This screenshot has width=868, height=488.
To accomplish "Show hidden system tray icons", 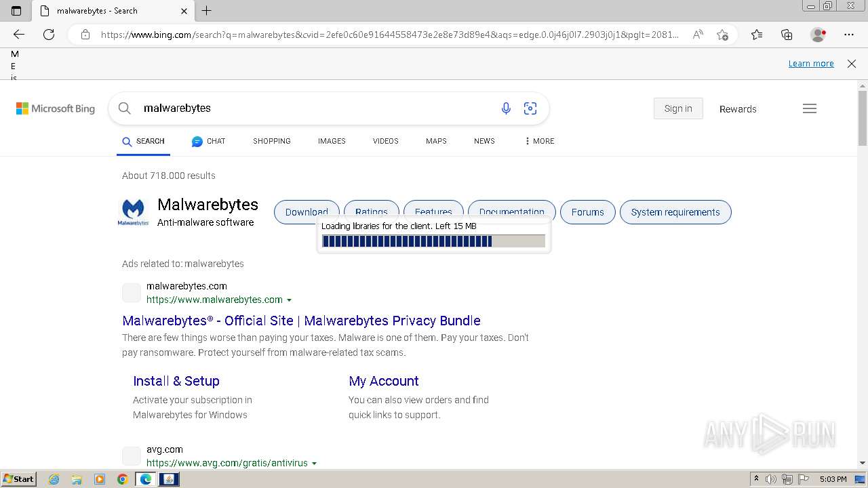I will (756, 479).
